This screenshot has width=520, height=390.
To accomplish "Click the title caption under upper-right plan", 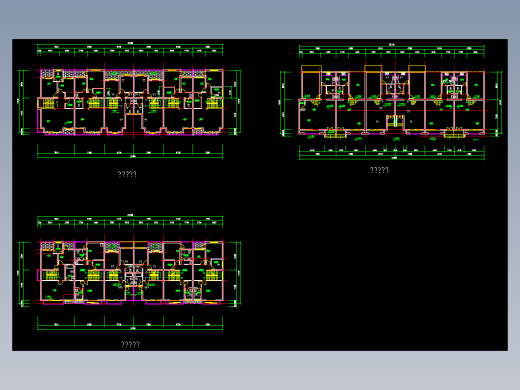I will point(379,170).
